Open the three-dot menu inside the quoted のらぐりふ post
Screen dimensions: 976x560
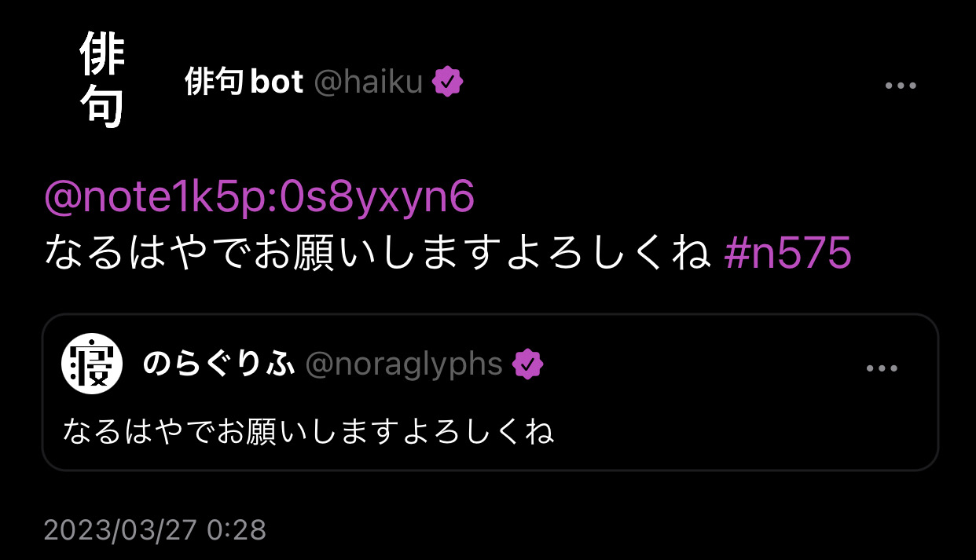(x=882, y=368)
